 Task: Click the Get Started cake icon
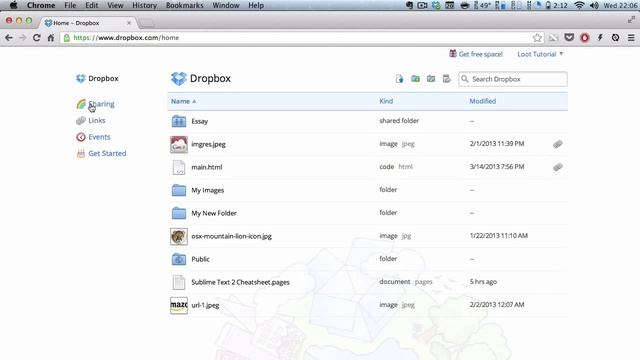81,153
